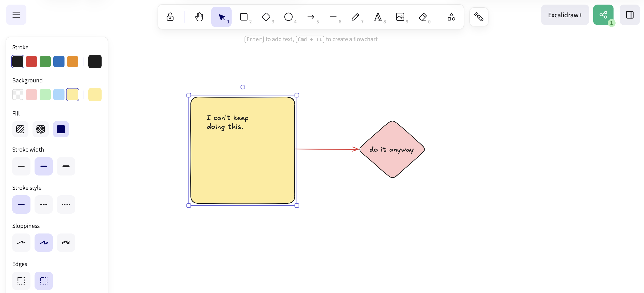644x293 pixels.
Task: Set fill to solid
Action: pos(61,129)
